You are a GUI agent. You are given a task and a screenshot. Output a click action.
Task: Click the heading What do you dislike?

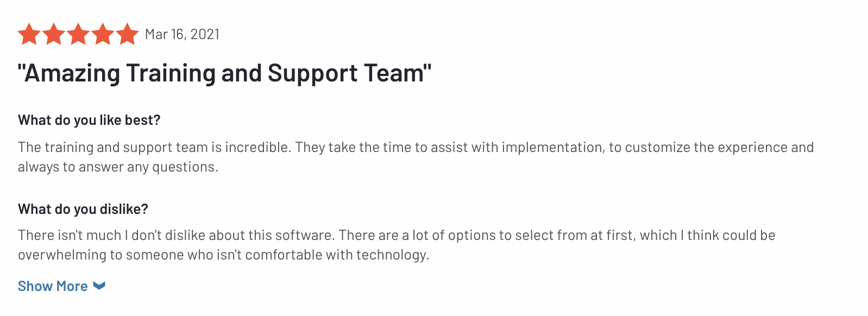pos(84,209)
